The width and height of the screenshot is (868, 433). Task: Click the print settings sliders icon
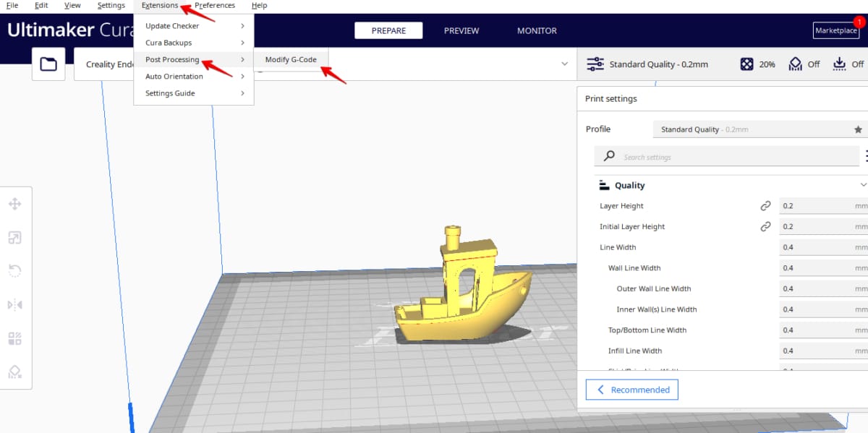pos(596,64)
